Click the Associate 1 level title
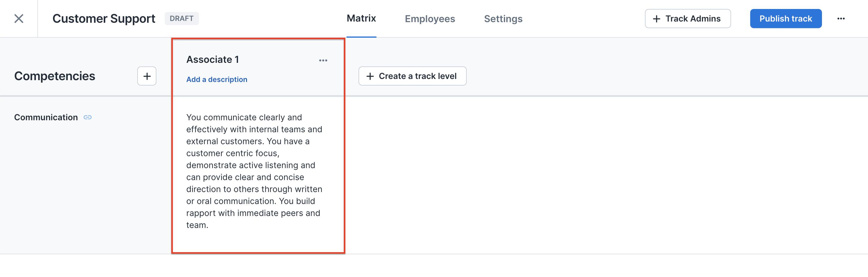The height and width of the screenshot is (277, 868). point(213,59)
